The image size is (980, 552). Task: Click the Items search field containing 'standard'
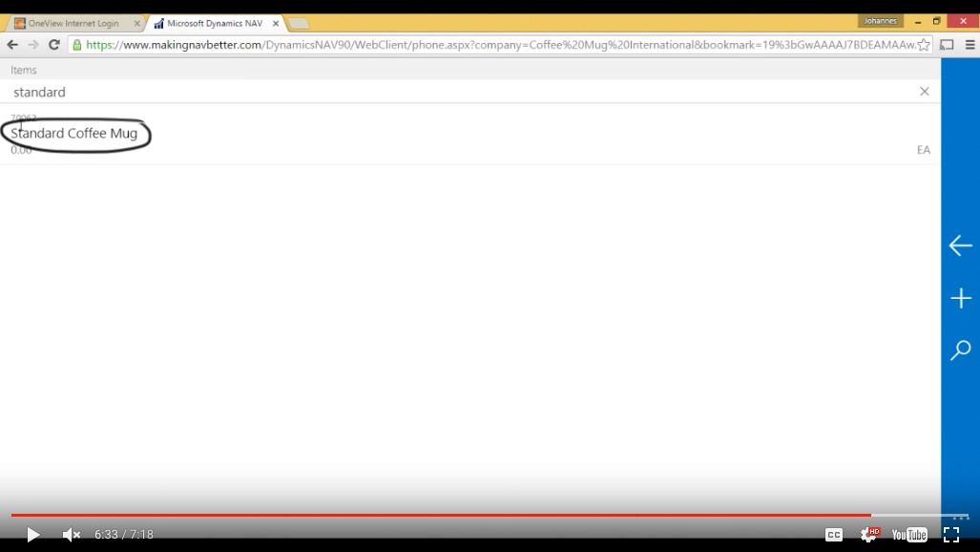coord(458,92)
